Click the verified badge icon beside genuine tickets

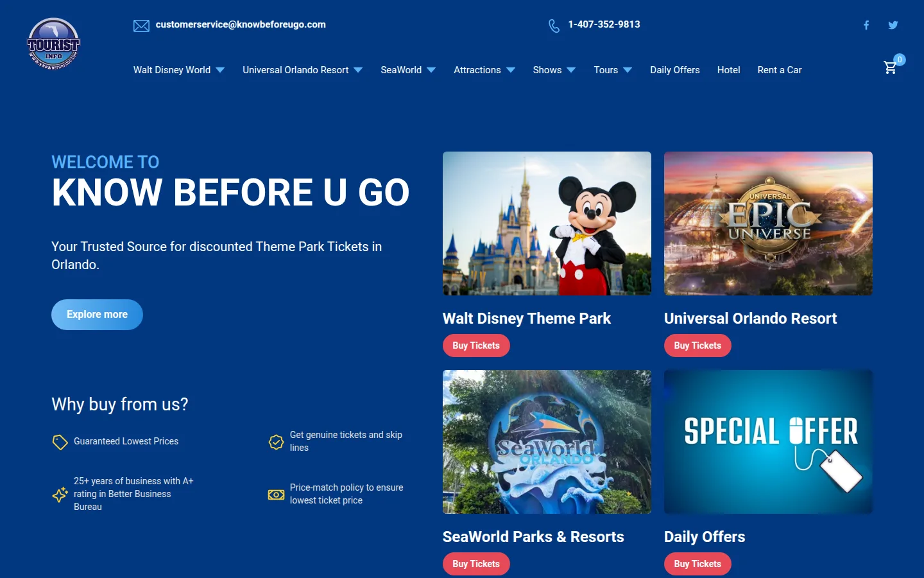point(276,442)
